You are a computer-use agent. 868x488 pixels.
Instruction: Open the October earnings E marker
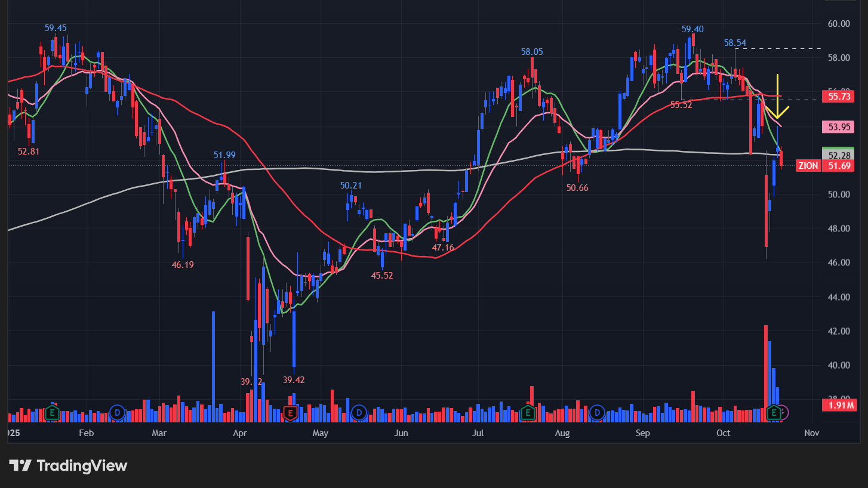coord(774,412)
